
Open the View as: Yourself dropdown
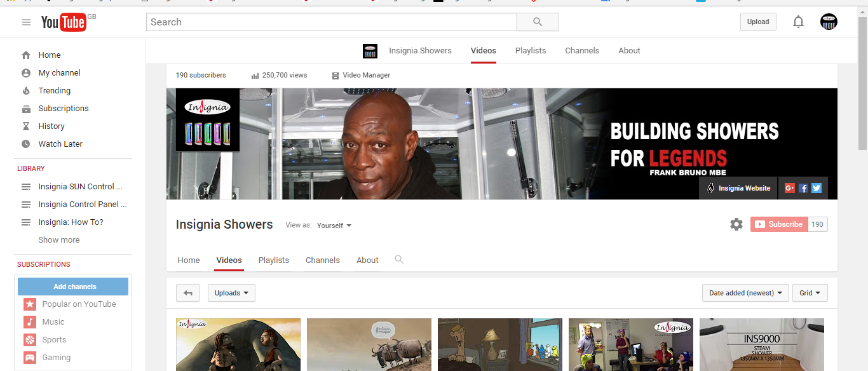click(x=334, y=226)
